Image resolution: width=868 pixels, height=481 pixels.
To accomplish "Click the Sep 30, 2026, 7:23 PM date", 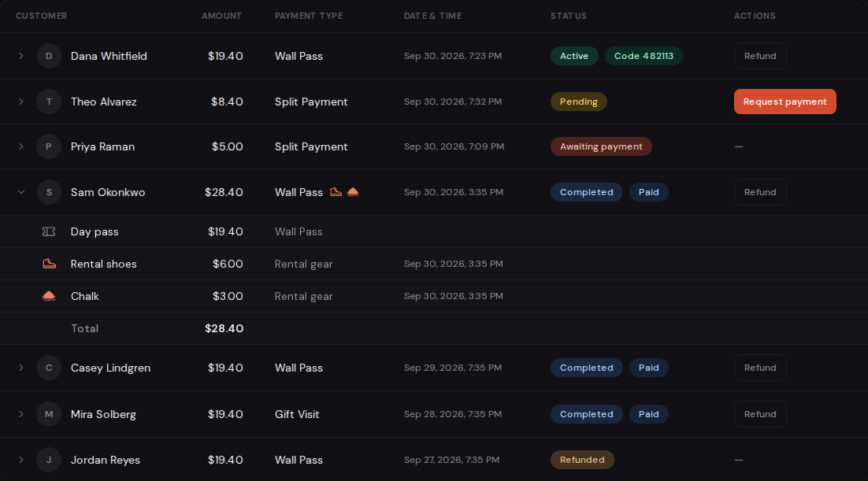I will coord(453,56).
